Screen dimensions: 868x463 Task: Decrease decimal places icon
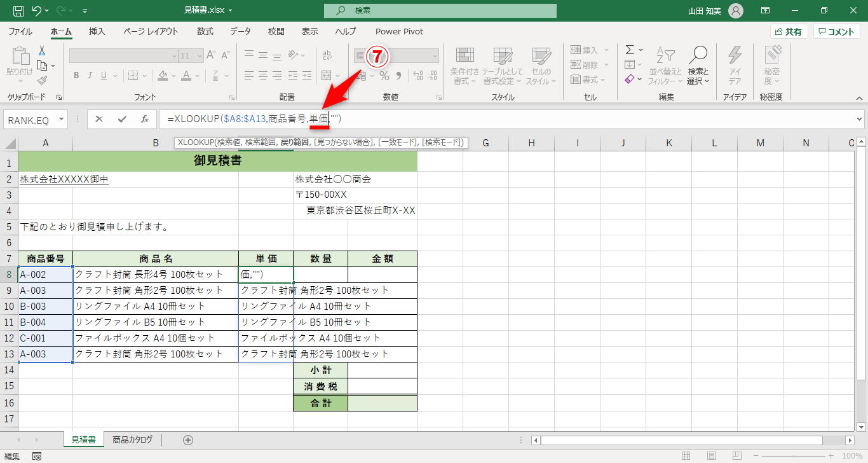[433, 76]
